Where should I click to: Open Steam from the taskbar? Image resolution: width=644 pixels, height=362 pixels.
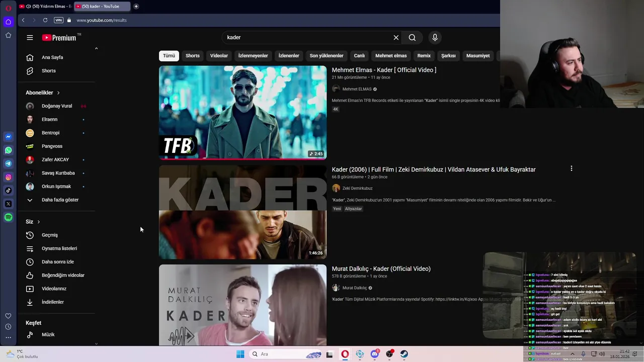click(404, 354)
